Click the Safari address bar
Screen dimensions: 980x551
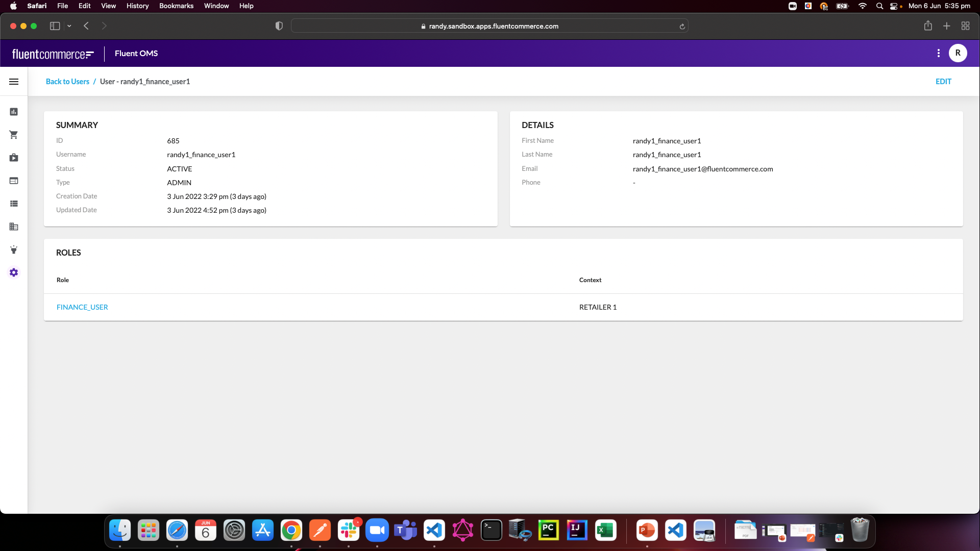490,26
